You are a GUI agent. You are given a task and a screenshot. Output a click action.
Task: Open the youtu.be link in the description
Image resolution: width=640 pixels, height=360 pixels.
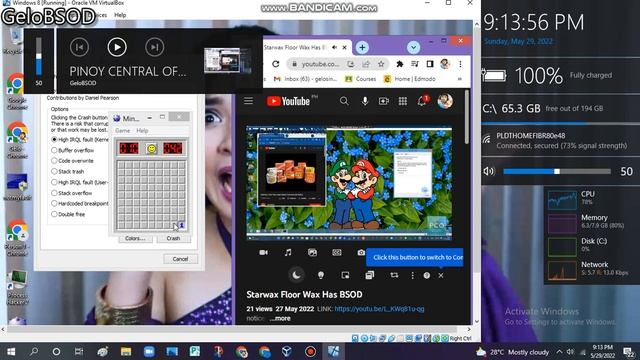[x=379, y=309]
